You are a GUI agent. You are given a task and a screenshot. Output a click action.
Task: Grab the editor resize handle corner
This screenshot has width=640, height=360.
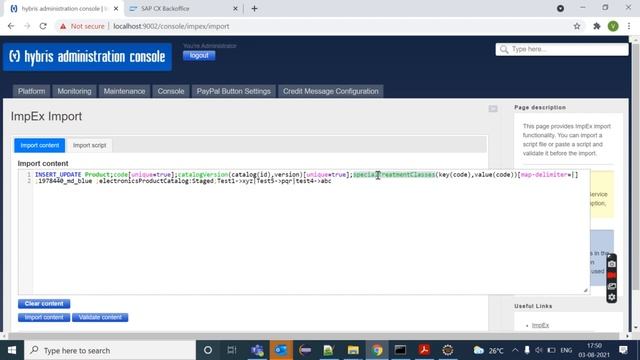coord(586,290)
